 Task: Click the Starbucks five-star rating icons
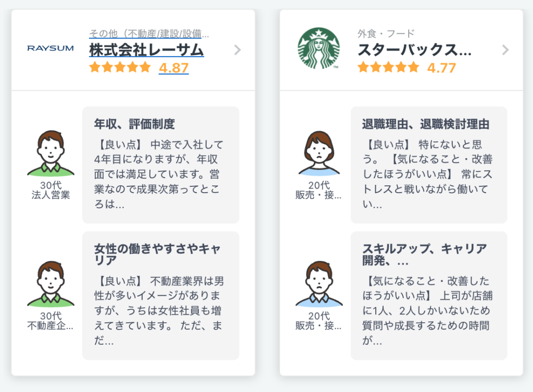pos(388,67)
